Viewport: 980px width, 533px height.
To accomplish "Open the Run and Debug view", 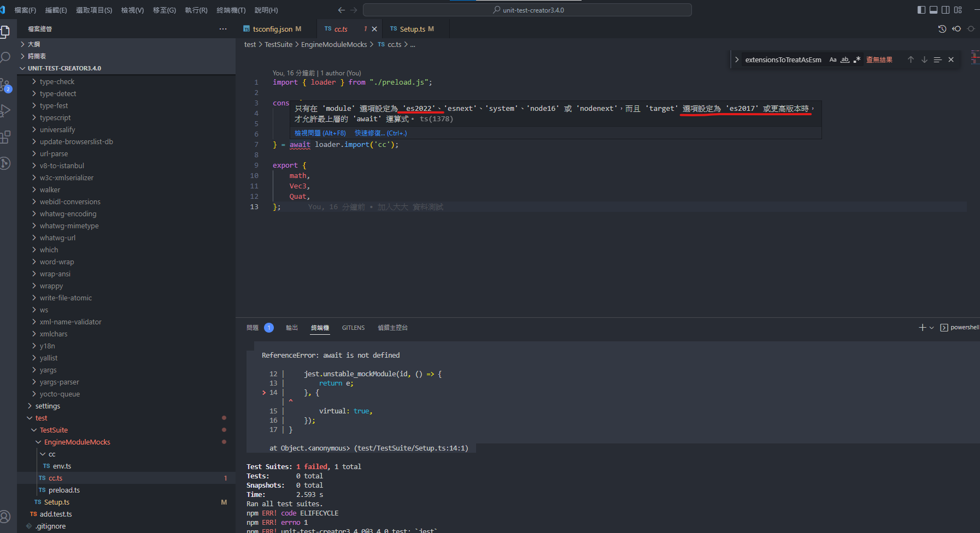I will [x=5, y=111].
